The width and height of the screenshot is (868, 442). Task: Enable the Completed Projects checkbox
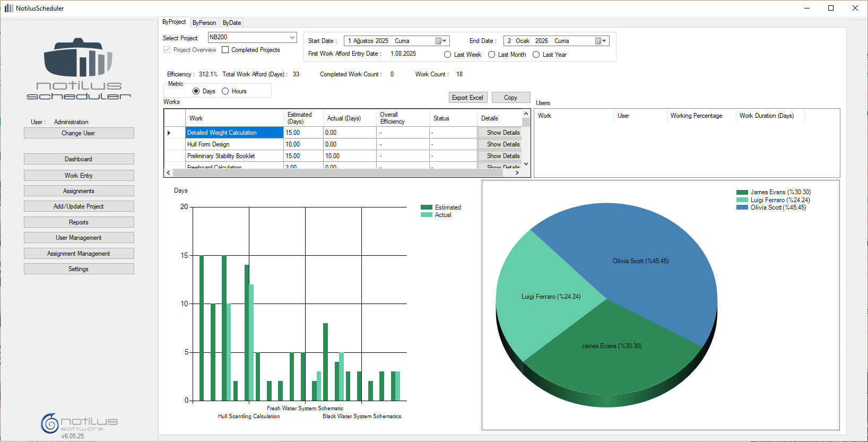pos(225,50)
